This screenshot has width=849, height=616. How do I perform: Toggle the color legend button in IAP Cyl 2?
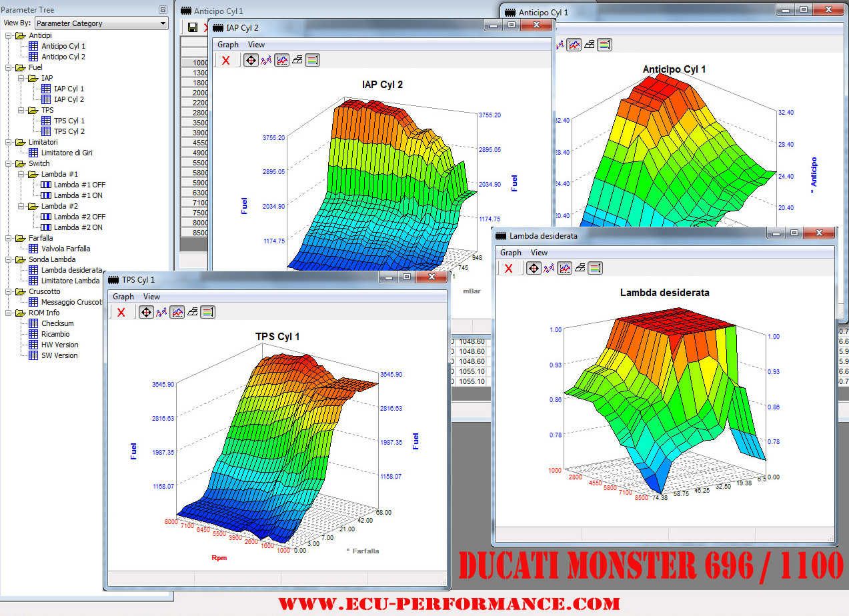coord(313,60)
